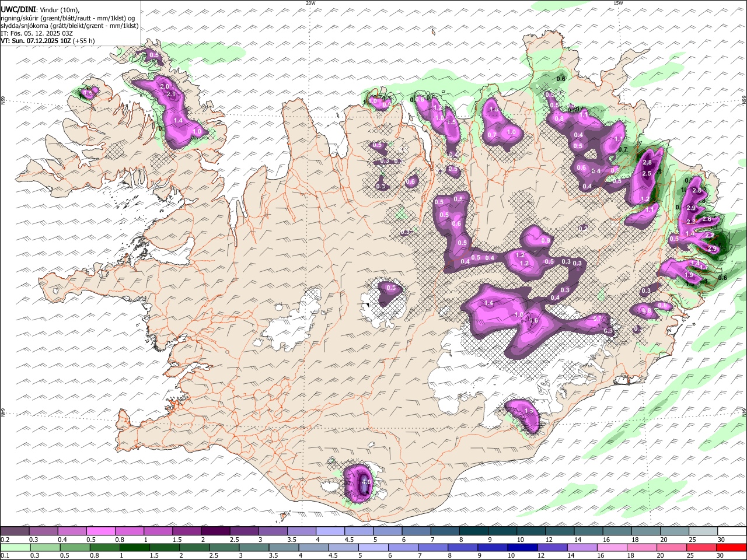Pick the light pink lower swatch between 16 and 18

pos(612,547)
